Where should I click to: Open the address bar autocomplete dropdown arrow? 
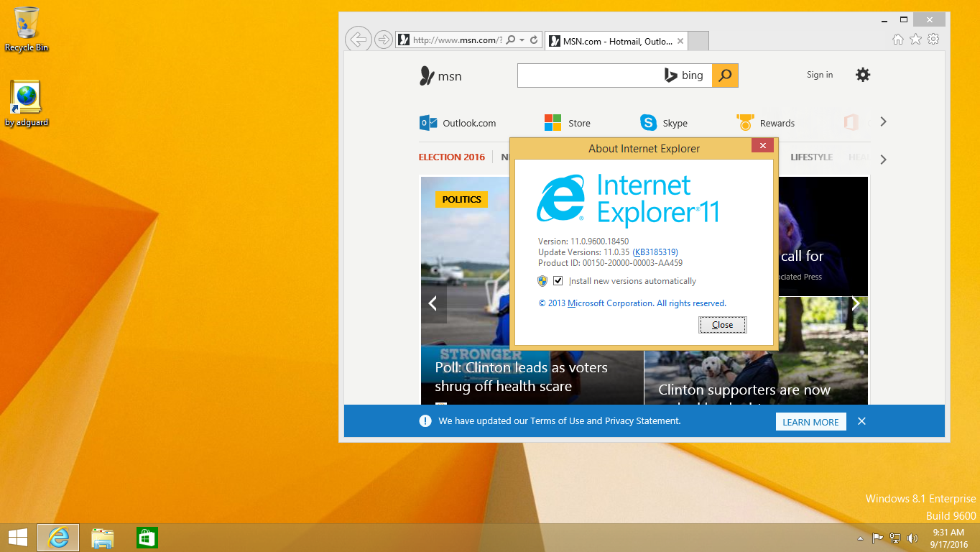[x=522, y=40]
